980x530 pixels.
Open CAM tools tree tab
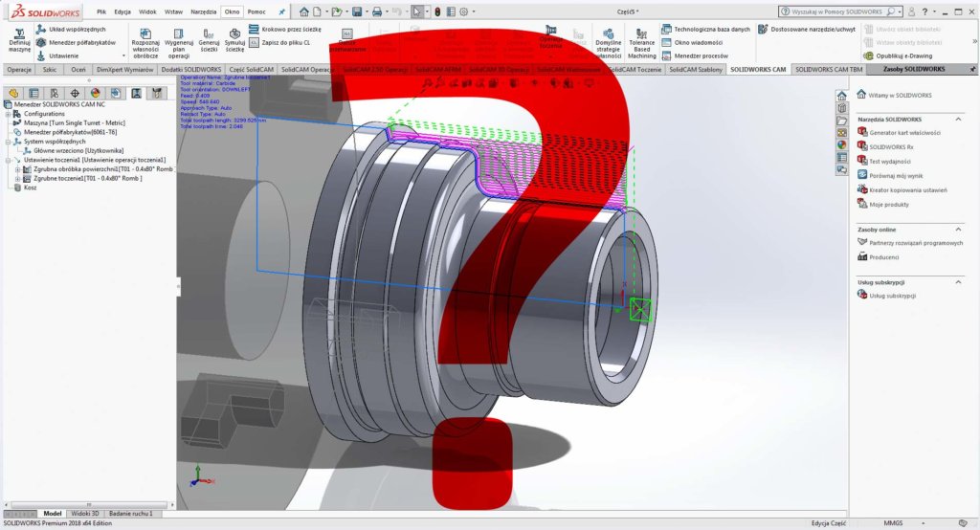[x=156, y=94]
